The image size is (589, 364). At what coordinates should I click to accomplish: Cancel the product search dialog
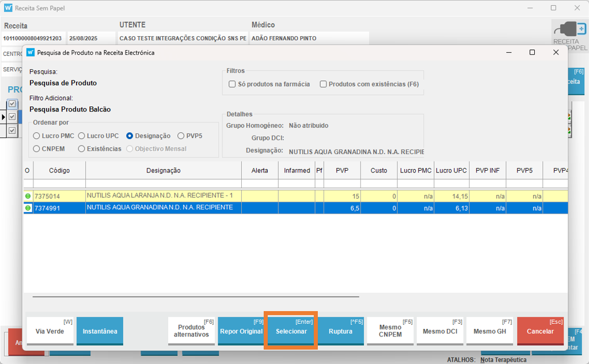tap(541, 331)
